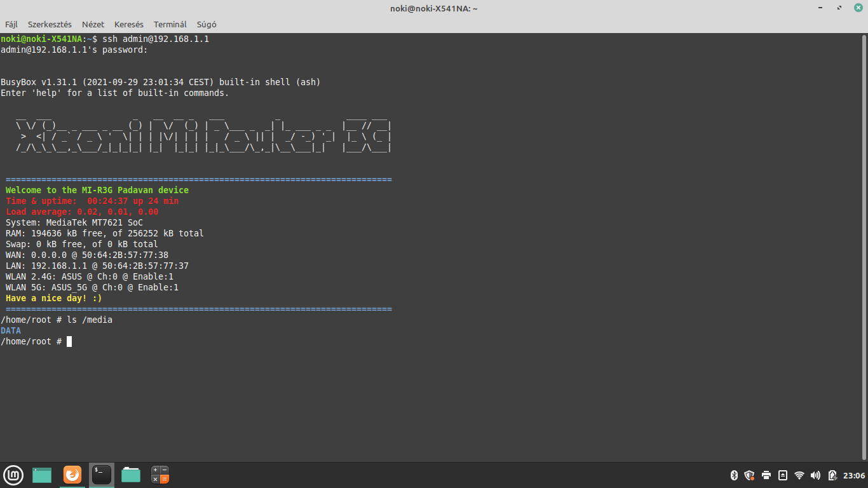Open the file manager folder icon
The height and width of the screenshot is (488, 868).
coord(131,475)
